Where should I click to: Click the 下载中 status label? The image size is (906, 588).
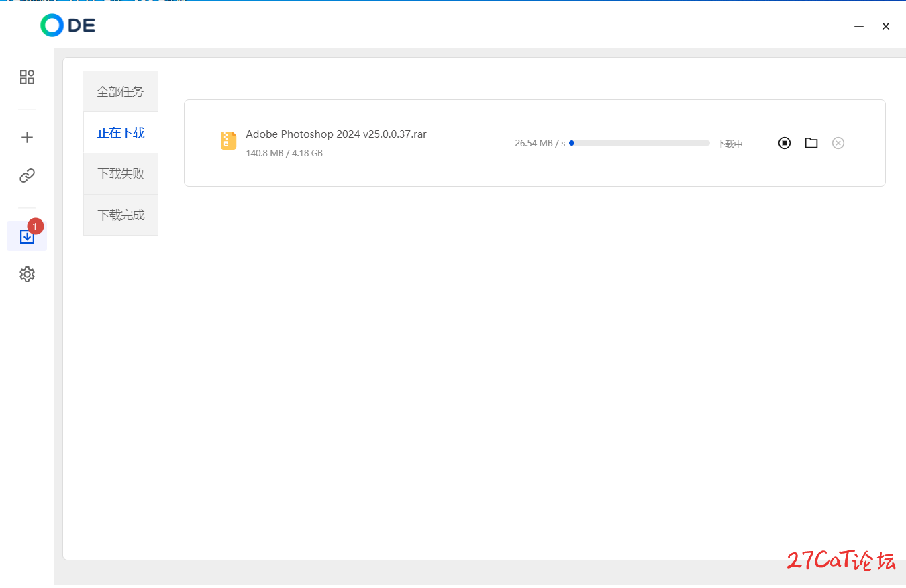(x=729, y=144)
